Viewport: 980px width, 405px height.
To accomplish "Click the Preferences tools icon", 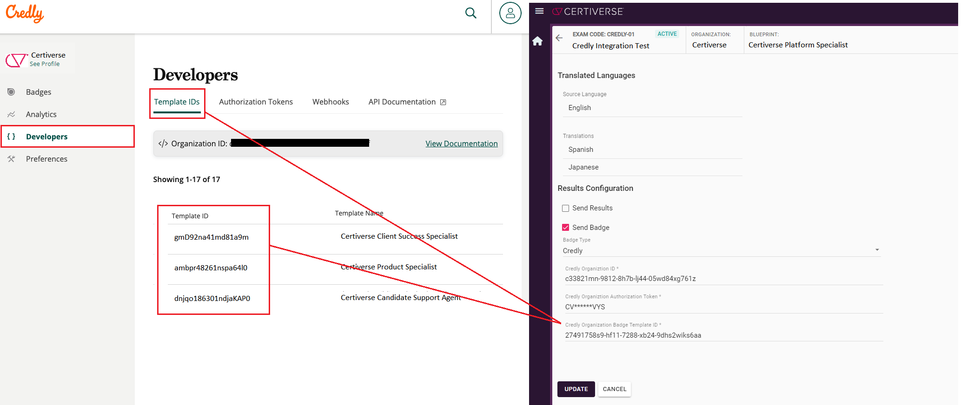I will [x=11, y=159].
